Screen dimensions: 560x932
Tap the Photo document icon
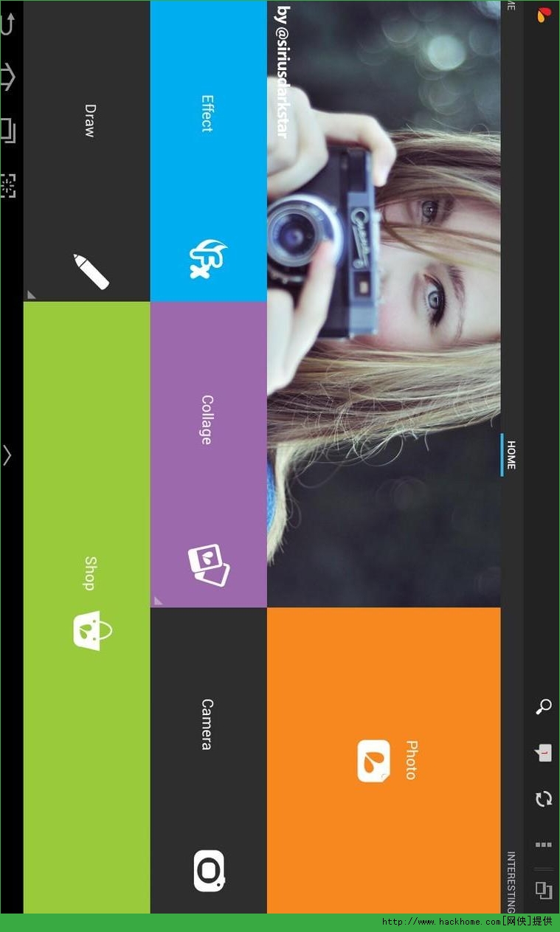tap(374, 761)
